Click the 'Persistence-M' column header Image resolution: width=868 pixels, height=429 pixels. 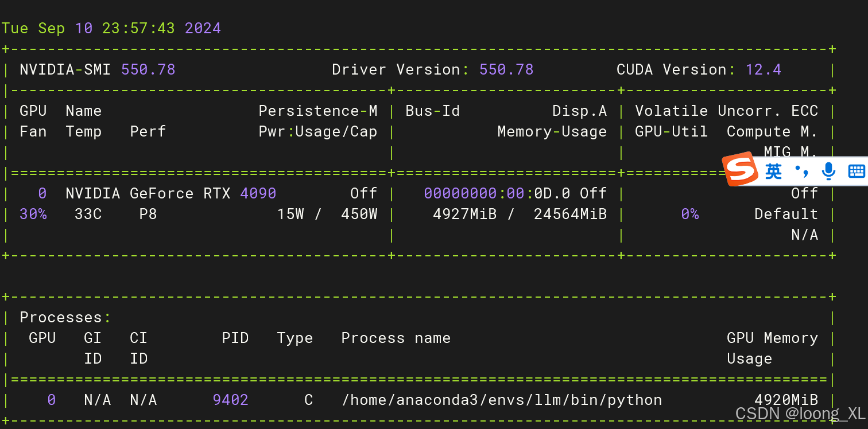click(318, 111)
